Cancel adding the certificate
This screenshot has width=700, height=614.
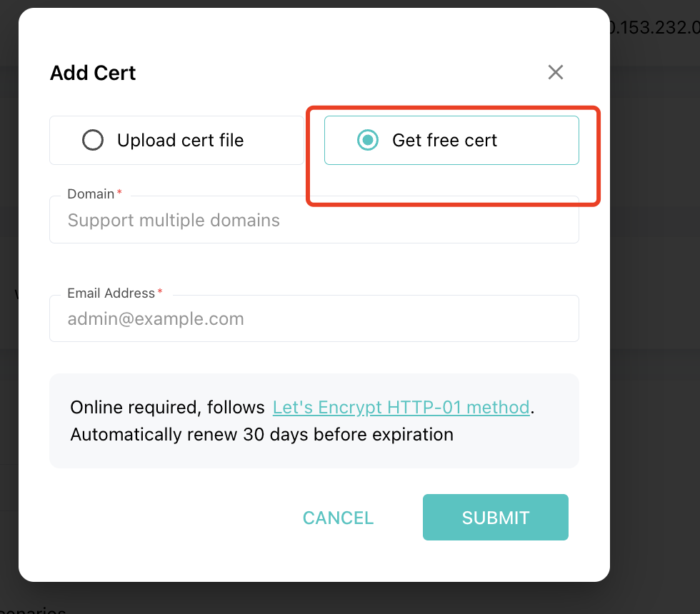pos(338,518)
